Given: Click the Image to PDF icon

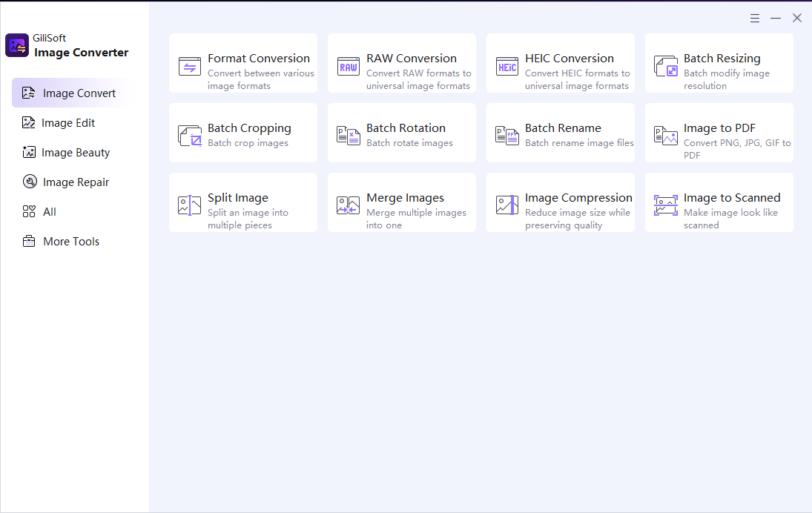Looking at the screenshot, I should (x=665, y=136).
